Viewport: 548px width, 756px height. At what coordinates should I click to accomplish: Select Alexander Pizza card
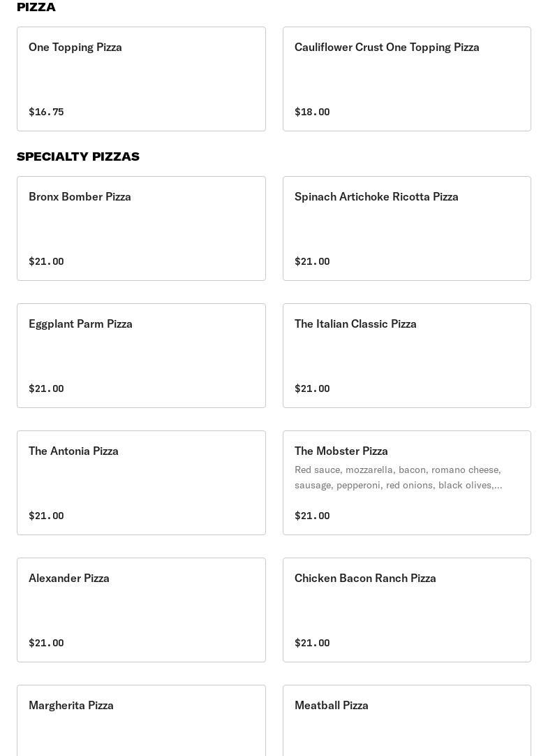[141, 609]
